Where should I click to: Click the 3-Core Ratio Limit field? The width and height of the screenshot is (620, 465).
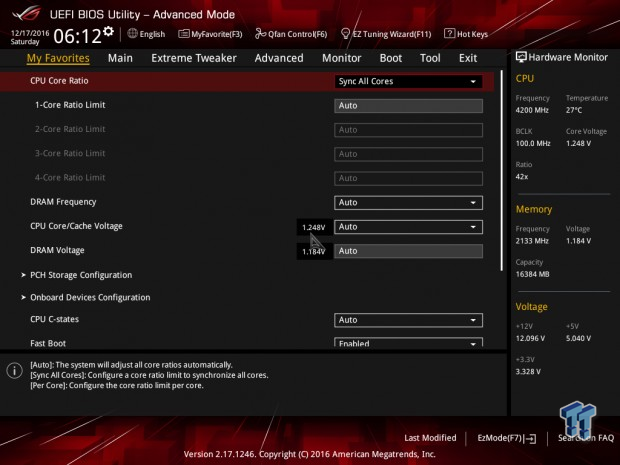pyautogui.click(x=408, y=154)
